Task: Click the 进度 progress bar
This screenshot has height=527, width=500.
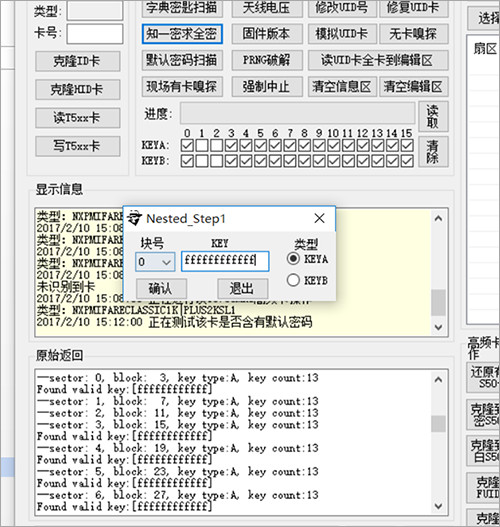Action: tap(298, 113)
